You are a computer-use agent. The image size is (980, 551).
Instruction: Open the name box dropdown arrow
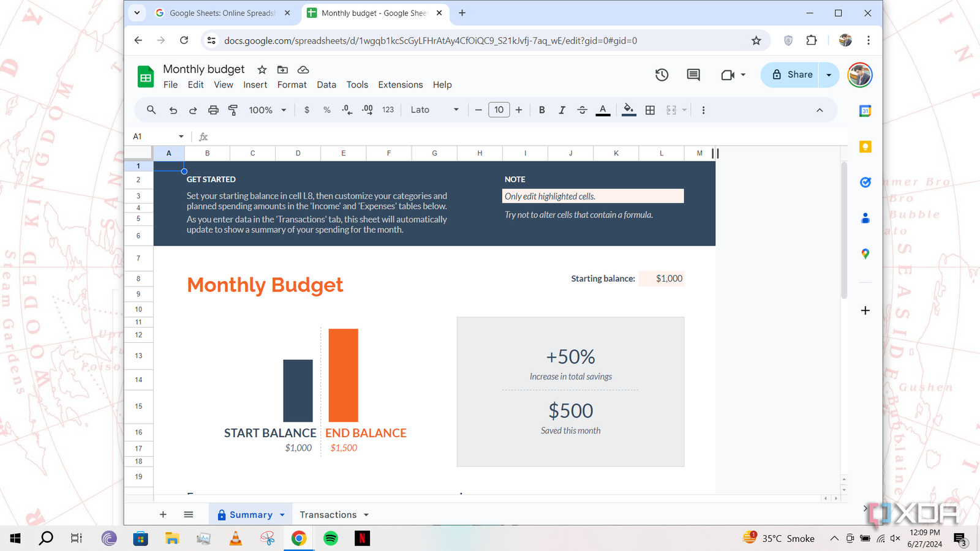tap(181, 137)
